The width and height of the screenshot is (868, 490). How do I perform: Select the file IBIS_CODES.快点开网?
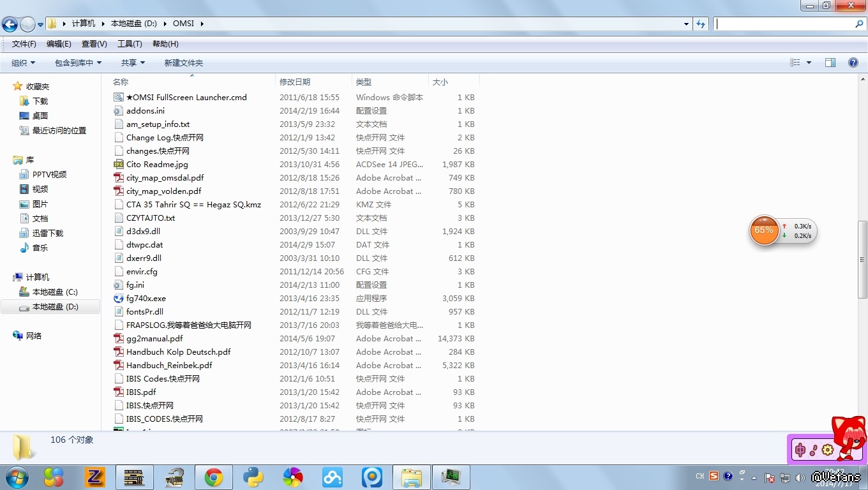click(165, 419)
